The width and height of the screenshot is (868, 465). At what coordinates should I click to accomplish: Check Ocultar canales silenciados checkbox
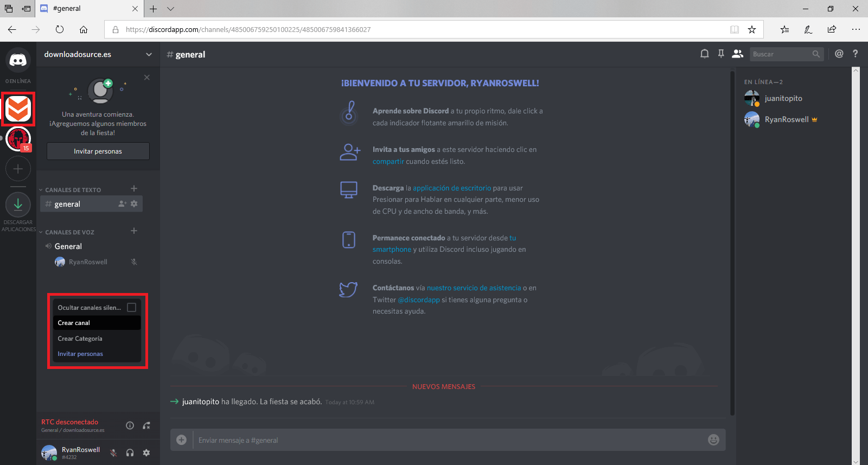click(x=131, y=308)
